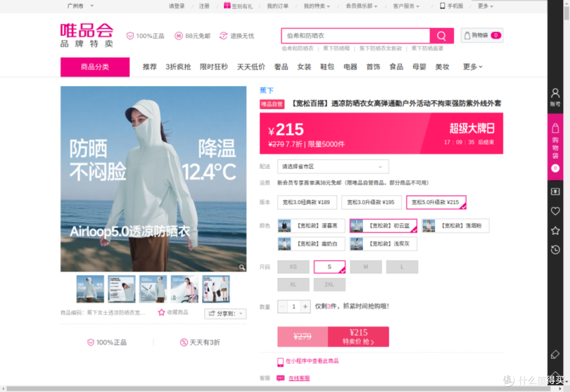This screenshot has height=392, width=570.
Task: Click the 88元免邮 badge
Action: (192, 36)
